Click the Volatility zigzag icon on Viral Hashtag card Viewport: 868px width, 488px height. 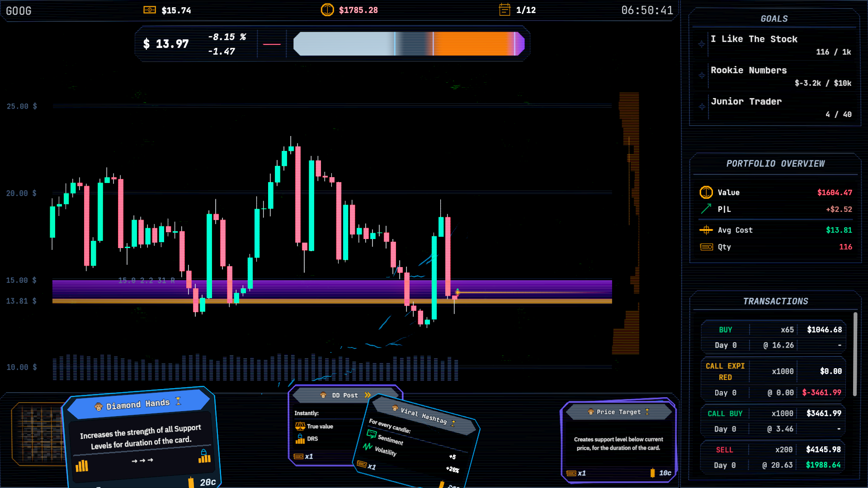(x=368, y=446)
